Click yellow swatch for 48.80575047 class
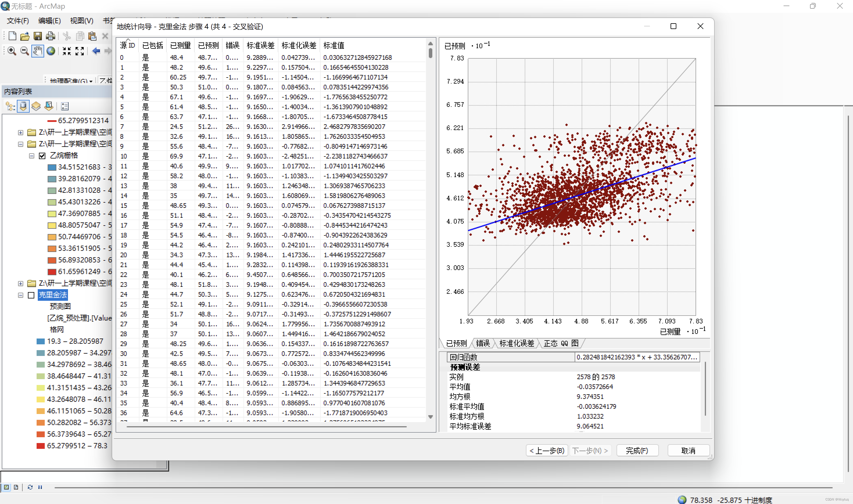Image resolution: width=853 pixels, height=504 pixels. tap(52, 226)
